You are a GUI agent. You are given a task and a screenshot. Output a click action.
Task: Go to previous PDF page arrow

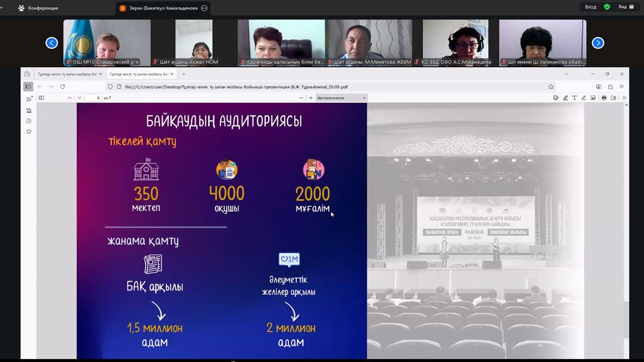point(69,98)
